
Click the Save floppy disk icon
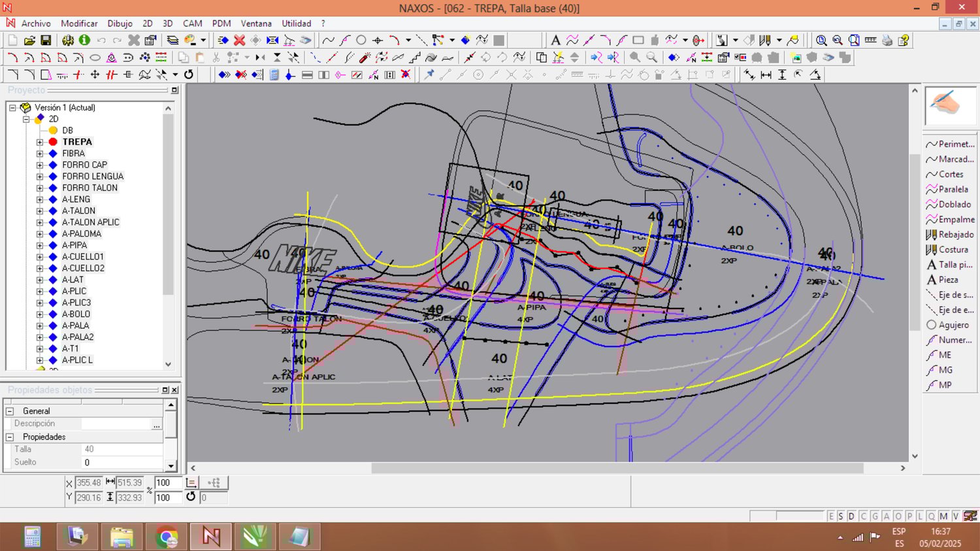pyautogui.click(x=46, y=41)
